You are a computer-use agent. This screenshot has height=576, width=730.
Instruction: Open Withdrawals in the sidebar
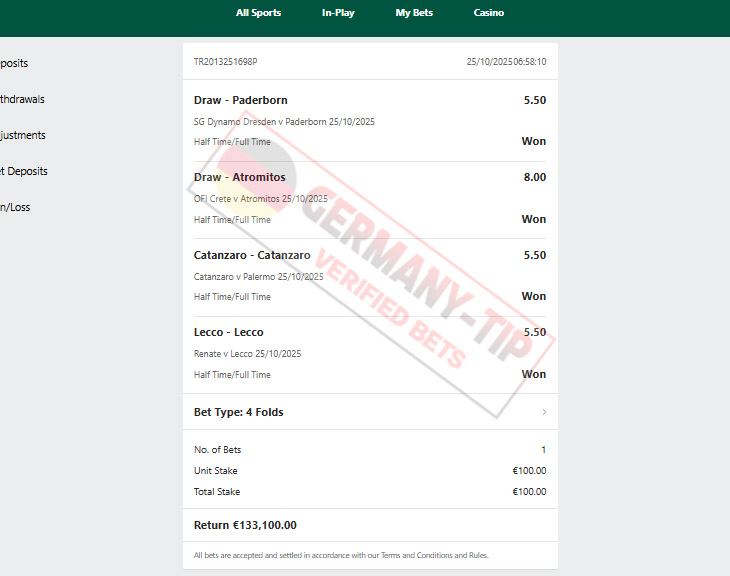click(x=22, y=99)
